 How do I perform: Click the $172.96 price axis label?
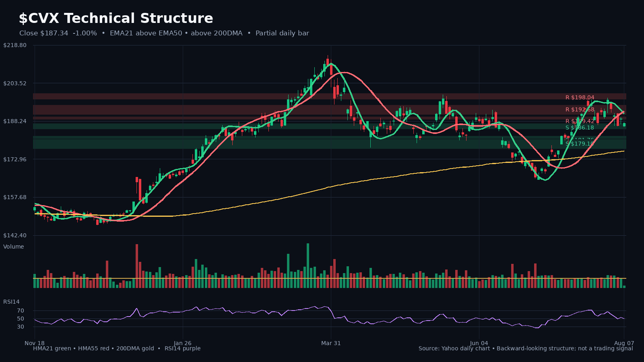[15, 159]
